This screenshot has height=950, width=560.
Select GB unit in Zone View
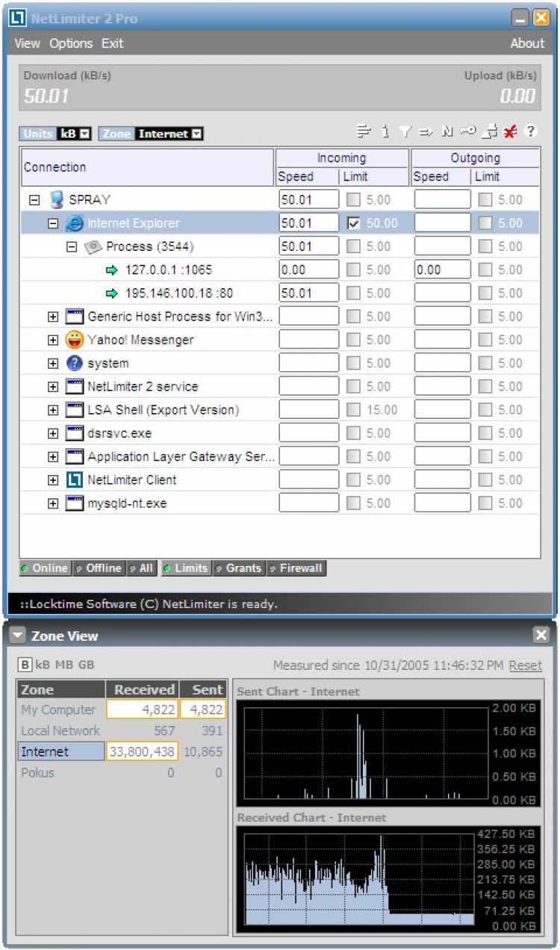coord(86,665)
